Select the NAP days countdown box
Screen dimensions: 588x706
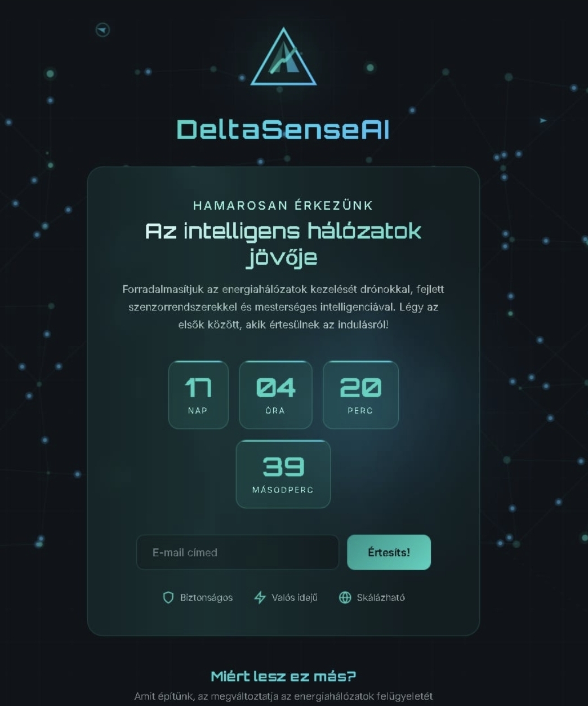[x=198, y=395]
